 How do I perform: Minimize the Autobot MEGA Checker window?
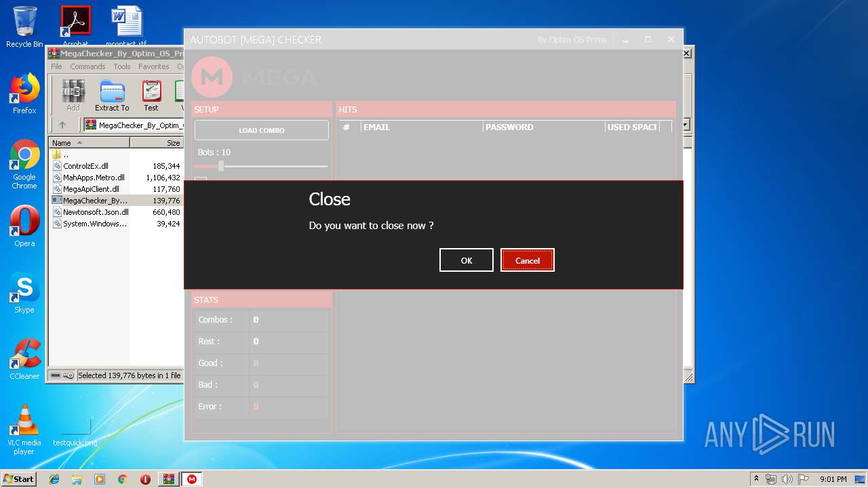tap(625, 40)
